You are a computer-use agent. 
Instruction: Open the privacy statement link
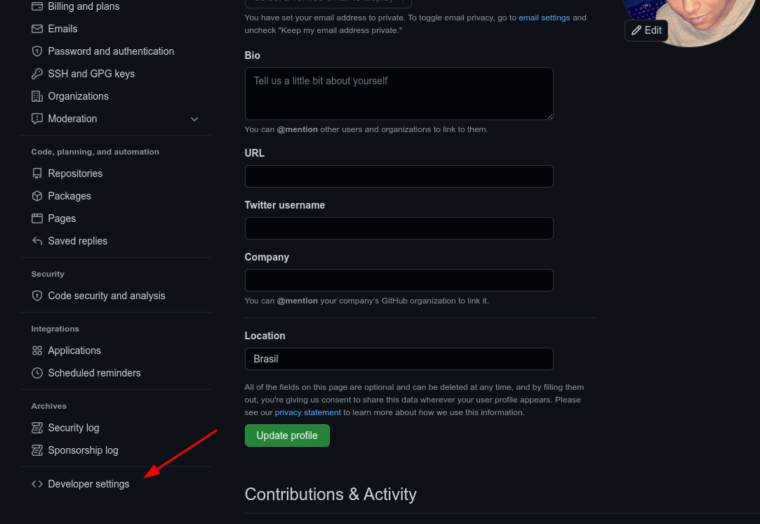[308, 412]
